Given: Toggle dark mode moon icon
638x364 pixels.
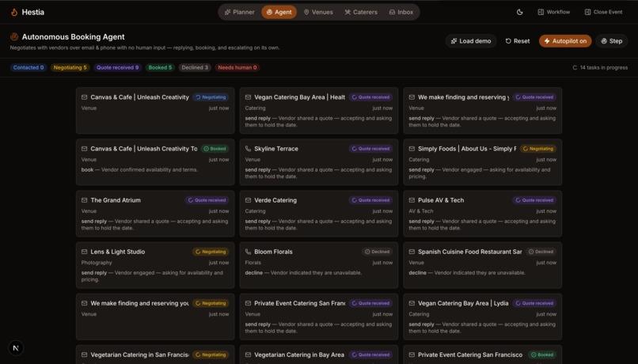Looking at the screenshot, I should [x=519, y=12].
